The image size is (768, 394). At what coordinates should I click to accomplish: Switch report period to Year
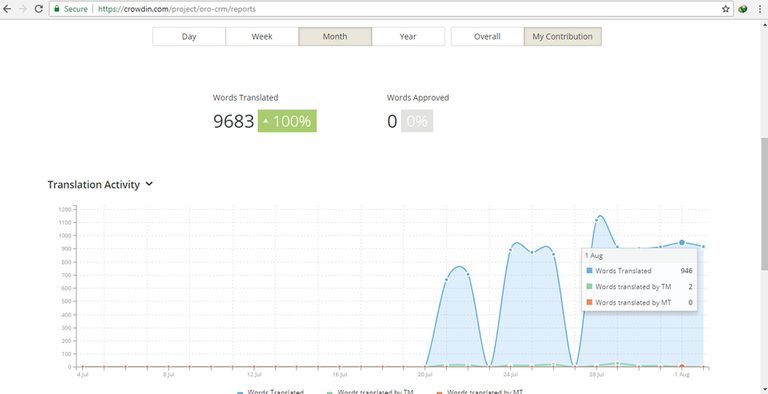click(408, 36)
